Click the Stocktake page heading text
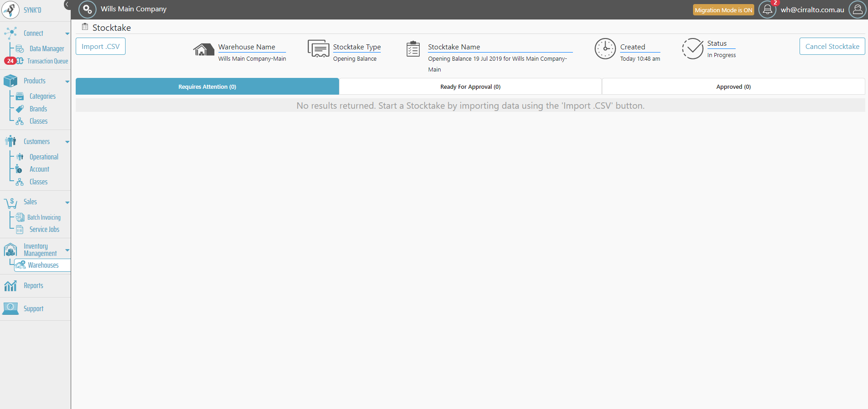This screenshot has width=868, height=409. tap(112, 28)
